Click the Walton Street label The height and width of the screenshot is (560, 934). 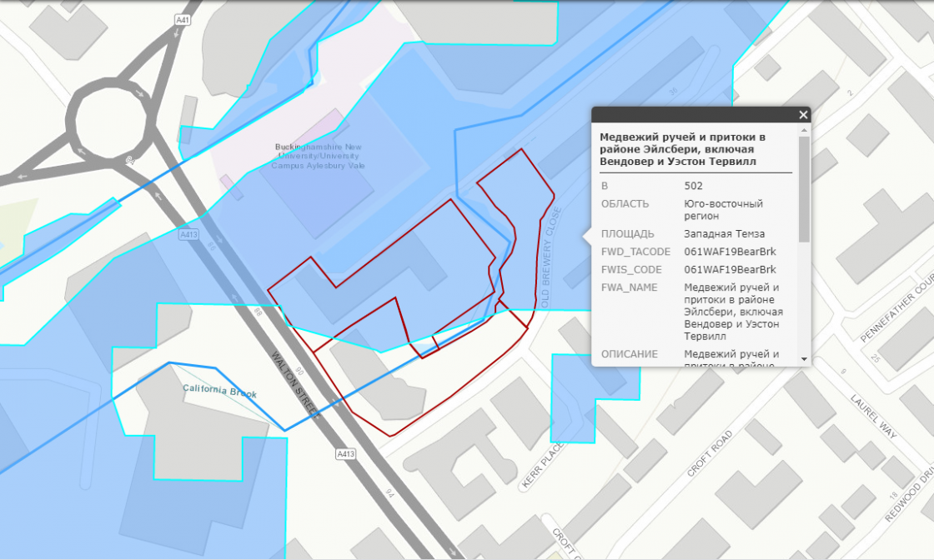292,379
